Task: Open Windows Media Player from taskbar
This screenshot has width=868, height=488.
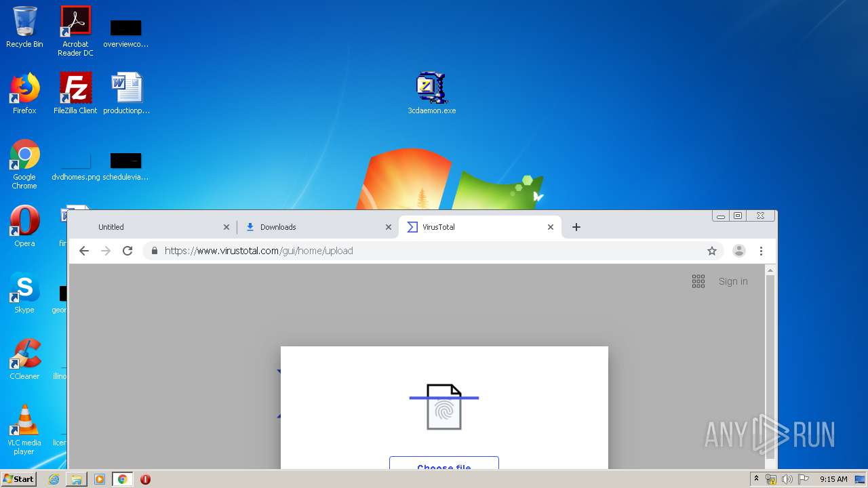Action: 100,479
